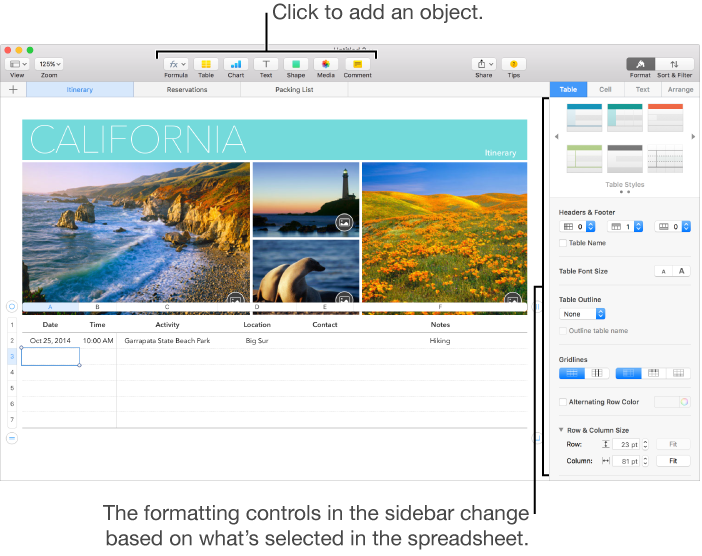This screenshot has height=556, width=702.
Task: Click the add-rows handle below row 7
Action: tap(12, 438)
